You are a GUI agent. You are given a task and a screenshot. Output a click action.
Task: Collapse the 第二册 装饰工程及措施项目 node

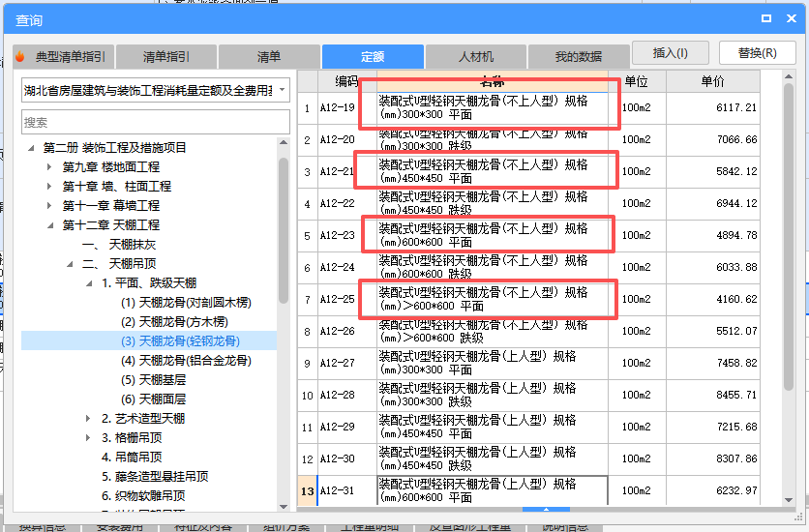coord(31,148)
